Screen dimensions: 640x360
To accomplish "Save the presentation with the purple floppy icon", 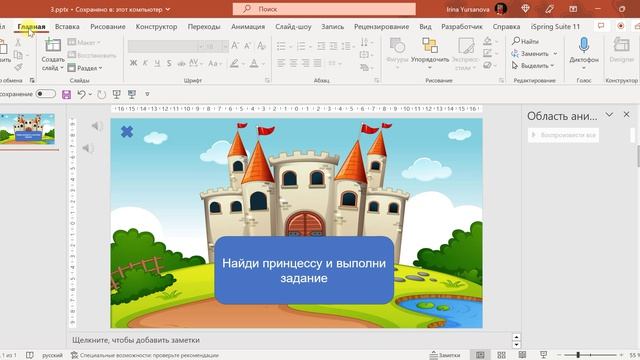I will (x=66, y=95).
